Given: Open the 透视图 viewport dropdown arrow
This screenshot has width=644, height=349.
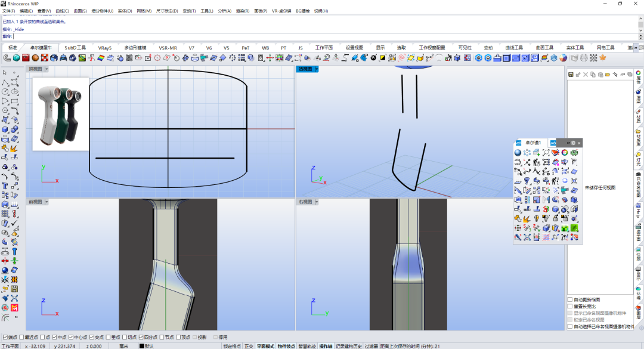Looking at the screenshot, I should point(316,69).
